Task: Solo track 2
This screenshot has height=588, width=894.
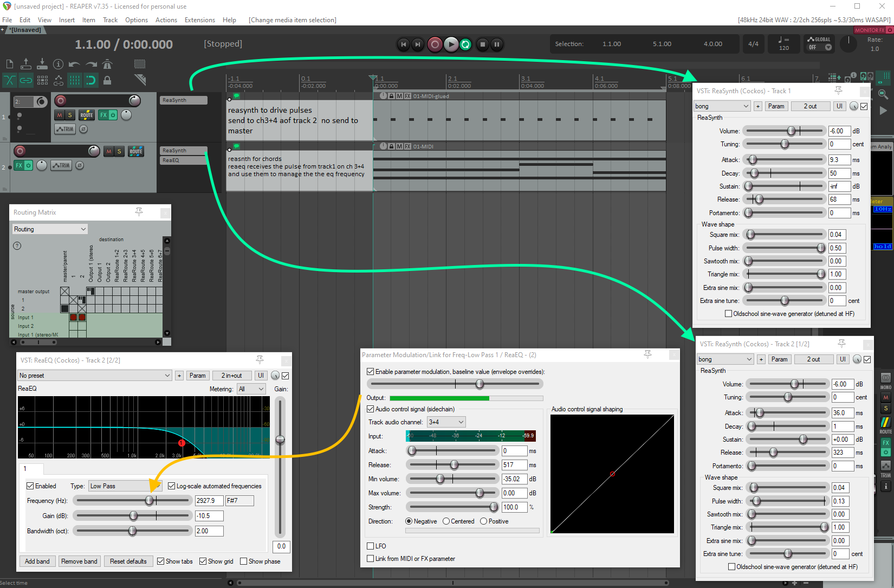Action: pyautogui.click(x=119, y=151)
